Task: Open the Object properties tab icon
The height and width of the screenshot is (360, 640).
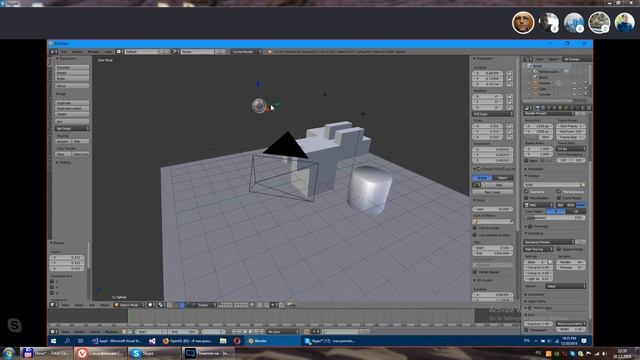Action: pyautogui.click(x=560, y=108)
